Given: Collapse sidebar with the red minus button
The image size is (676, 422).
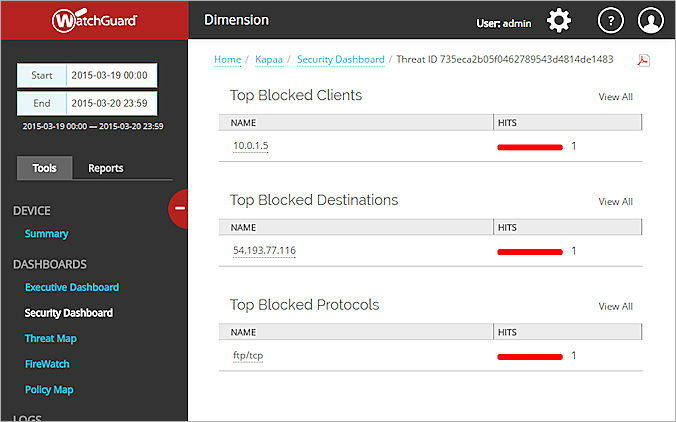Looking at the screenshot, I should point(179,208).
